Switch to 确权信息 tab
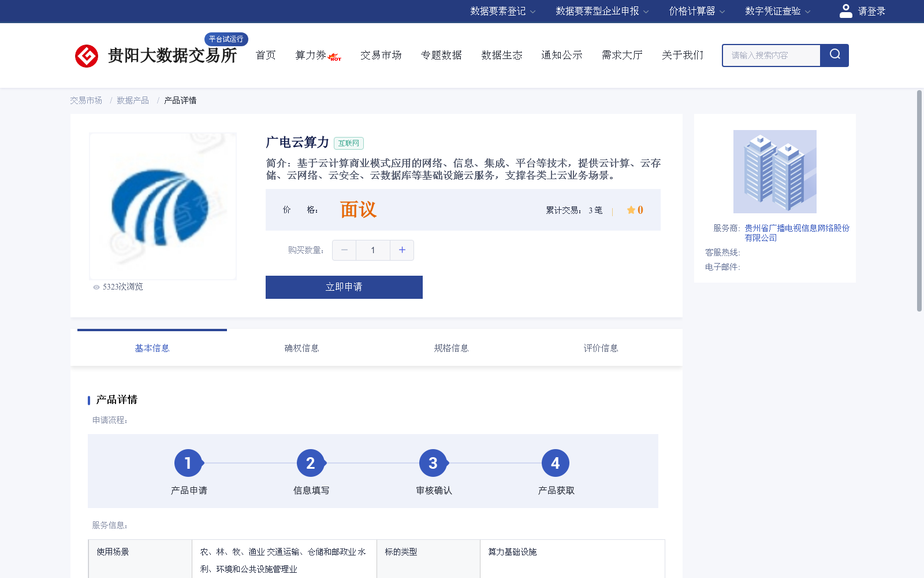 [x=301, y=348]
